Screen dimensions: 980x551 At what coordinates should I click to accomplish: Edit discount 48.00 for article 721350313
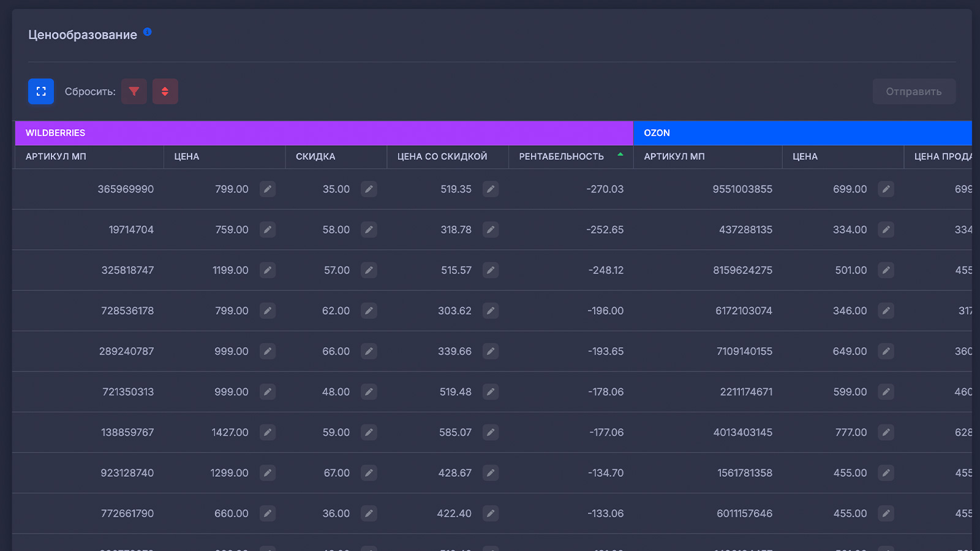369,392
